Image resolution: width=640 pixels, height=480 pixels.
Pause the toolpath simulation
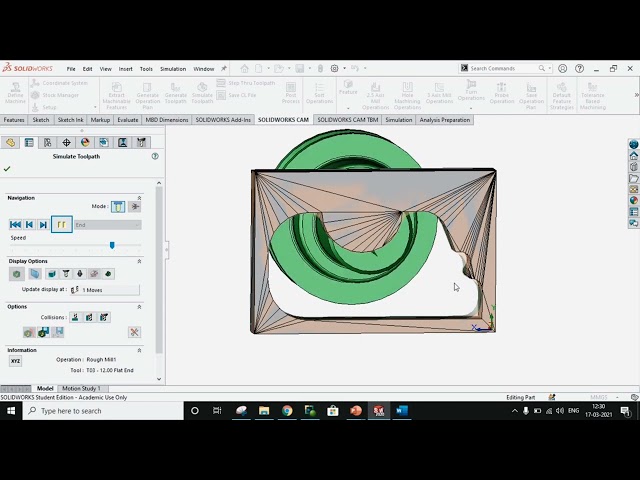62,224
